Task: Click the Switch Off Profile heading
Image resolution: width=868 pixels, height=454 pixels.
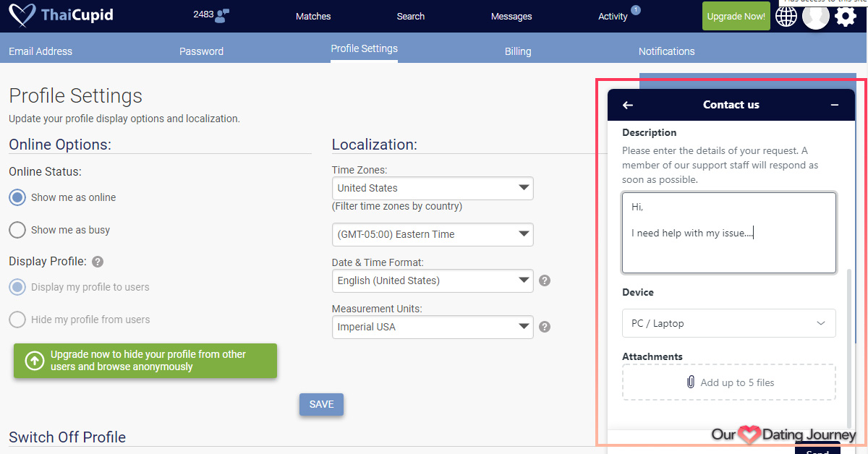Action: pos(67,437)
